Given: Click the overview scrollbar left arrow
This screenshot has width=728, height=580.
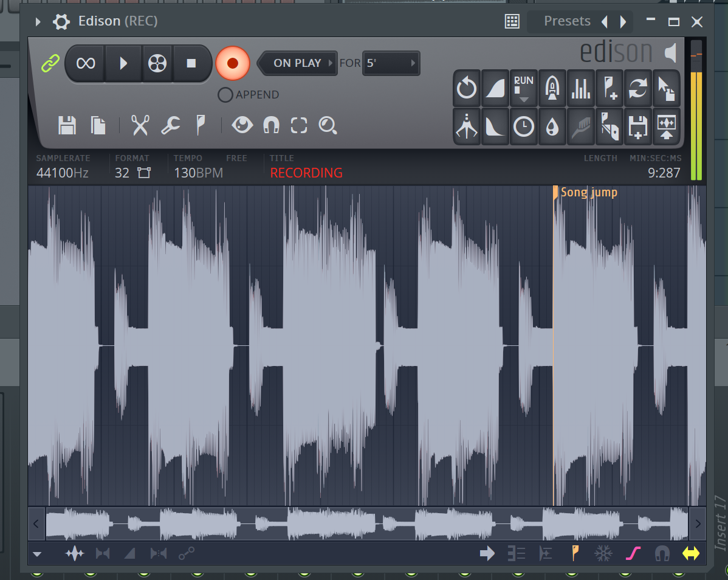Looking at the screenshot, I should [x=36, y=524].
